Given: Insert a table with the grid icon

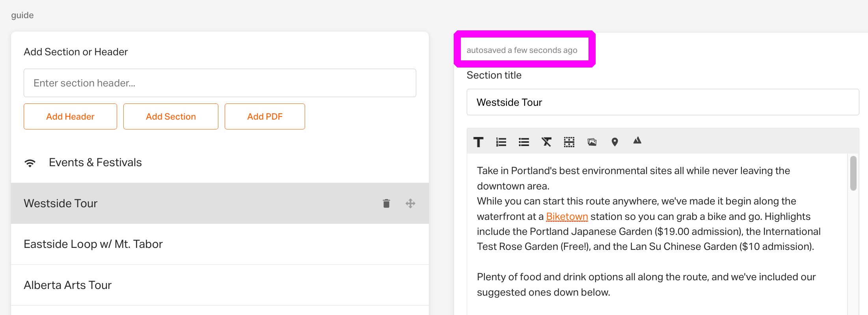Looking at the screenshot, I should (569, 142).
